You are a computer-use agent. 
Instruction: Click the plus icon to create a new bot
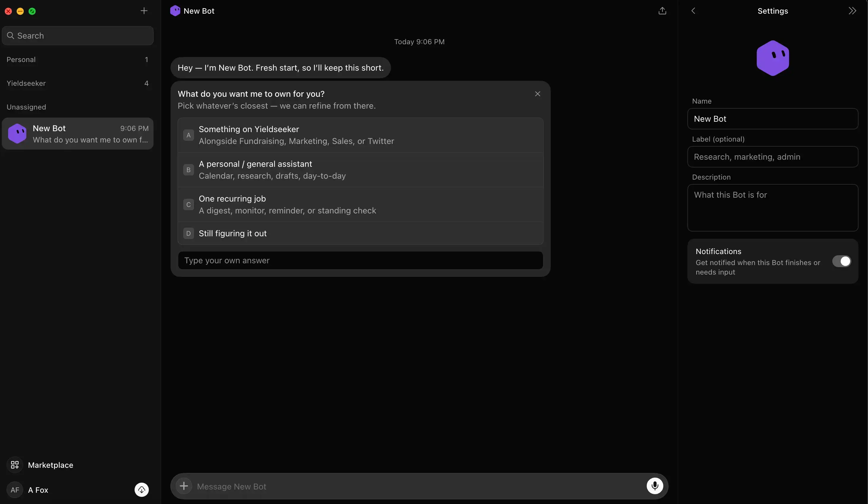click(144, 11)
